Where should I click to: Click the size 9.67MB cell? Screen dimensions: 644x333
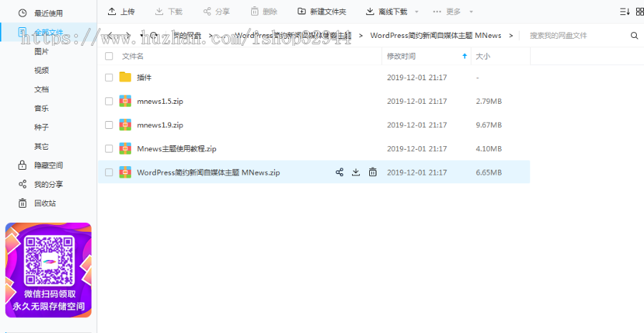(x=489, y=125)
